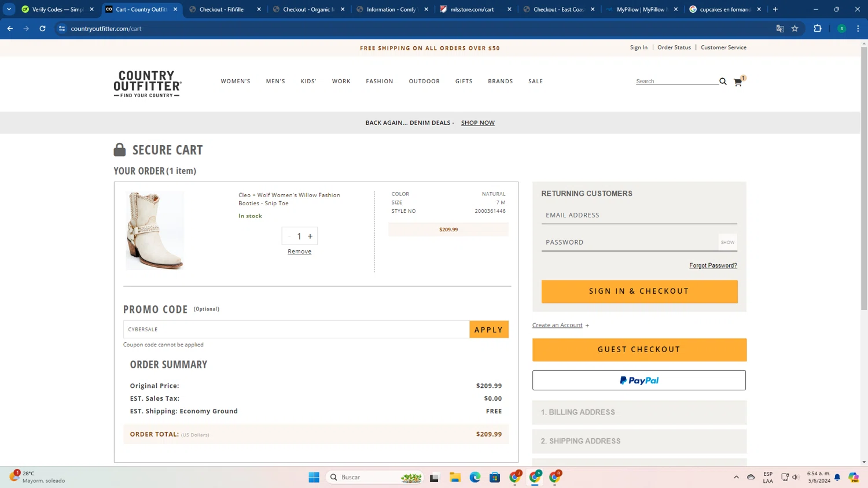Reload the page with refresh icon
The image size is (868, 488).
pyautogui.click(x=42, y=28)
